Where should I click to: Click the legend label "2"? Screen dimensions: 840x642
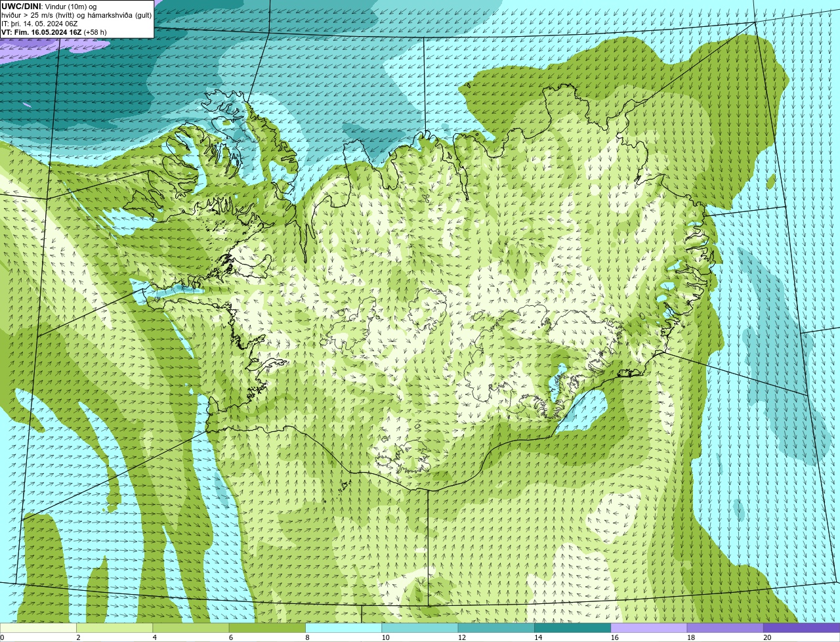(x=78, y=637)
